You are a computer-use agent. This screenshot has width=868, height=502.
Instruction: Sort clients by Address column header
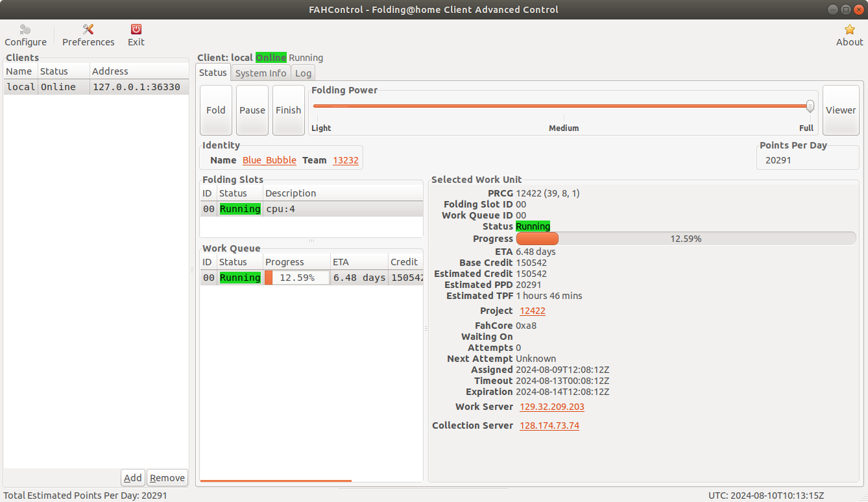139,71
